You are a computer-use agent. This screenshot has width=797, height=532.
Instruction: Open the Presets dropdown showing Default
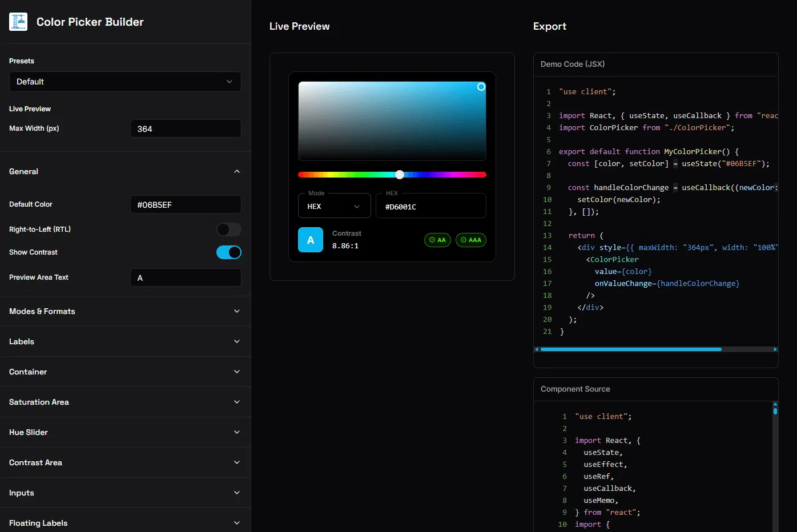125,82
